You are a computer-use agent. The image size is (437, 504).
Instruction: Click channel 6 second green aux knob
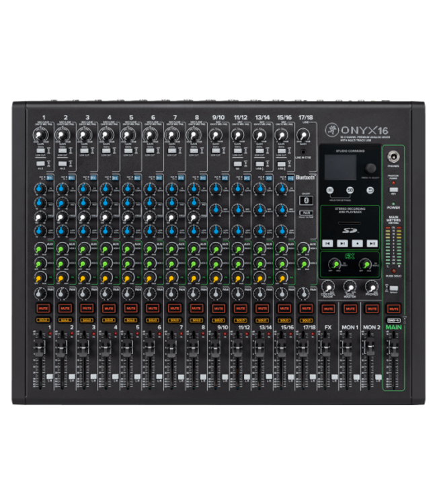(x=149, y=263)
